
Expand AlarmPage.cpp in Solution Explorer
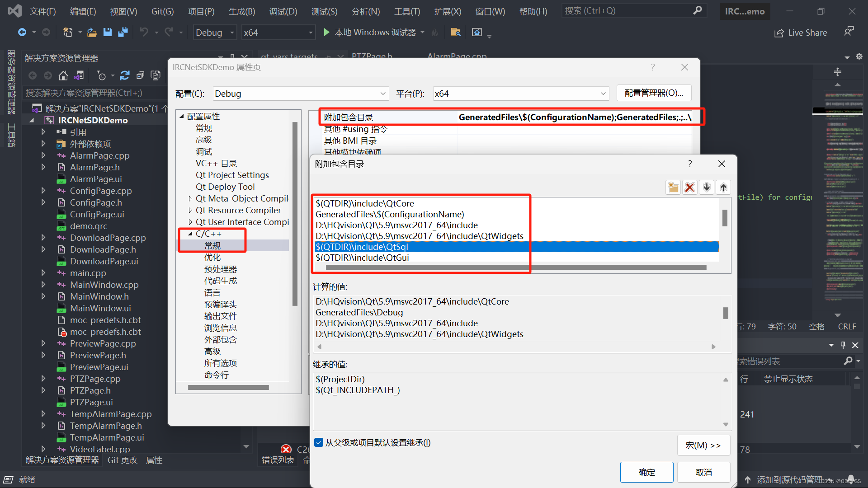click(x=43, y=155)
